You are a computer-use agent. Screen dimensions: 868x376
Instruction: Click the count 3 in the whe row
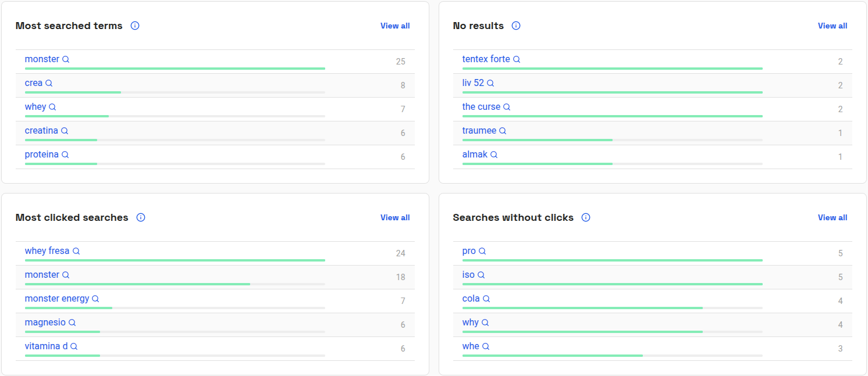[x=840, y=349]
